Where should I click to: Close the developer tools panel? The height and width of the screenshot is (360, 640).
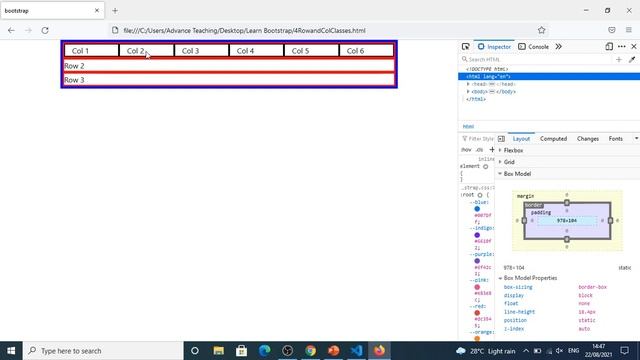pyautogui.click(x=634, y=47)
